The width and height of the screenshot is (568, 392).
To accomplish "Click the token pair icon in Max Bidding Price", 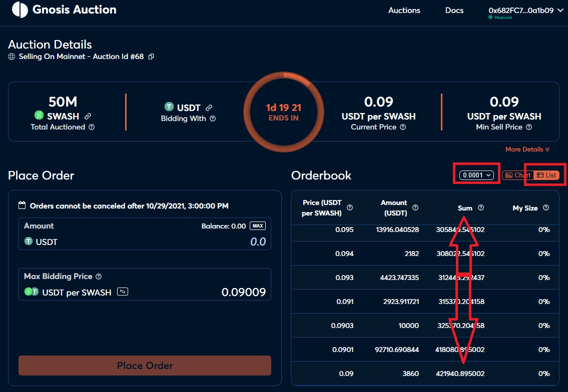I will click(x=31, y=291).
